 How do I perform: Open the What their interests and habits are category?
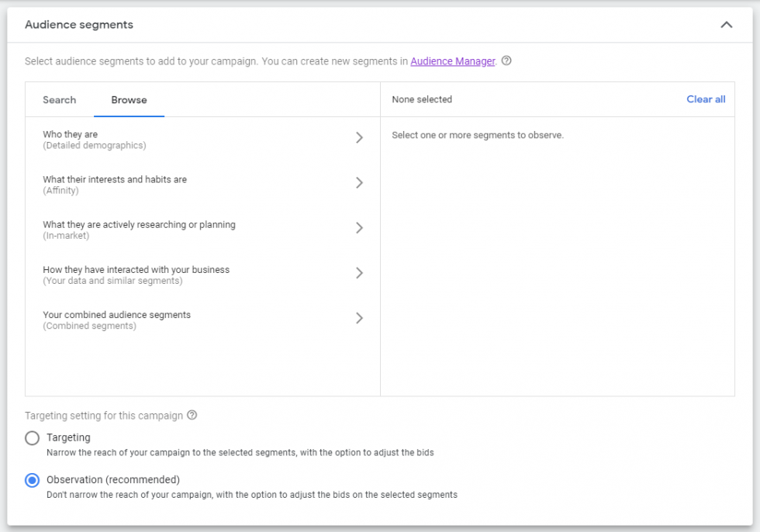click(x=155, y=183)
